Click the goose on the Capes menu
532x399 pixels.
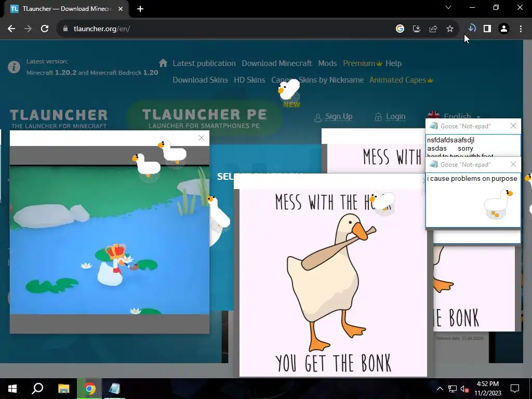pos(289,88)
